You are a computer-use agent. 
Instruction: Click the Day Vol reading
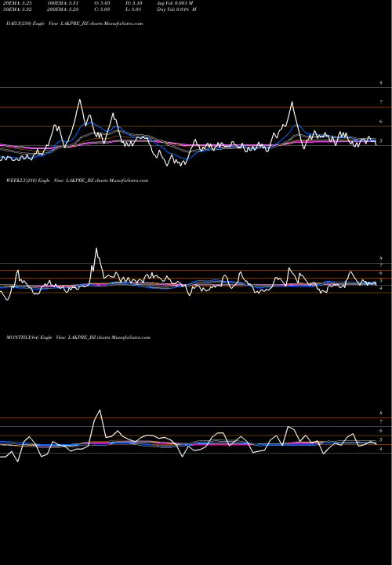[x=176, y=9]
